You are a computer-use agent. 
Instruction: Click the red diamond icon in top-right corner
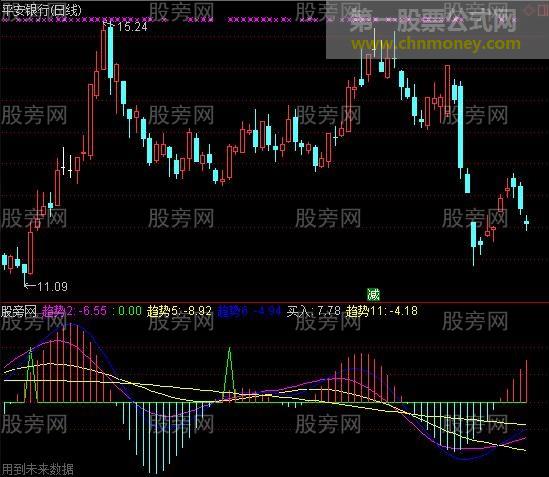tap(528, 10)
